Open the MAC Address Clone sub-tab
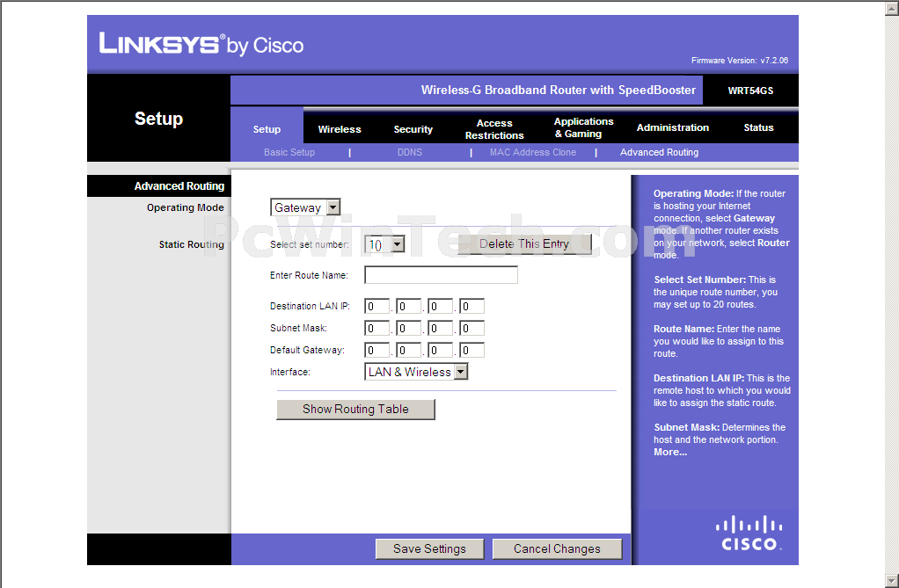899x588 pixels. (532, 153)
